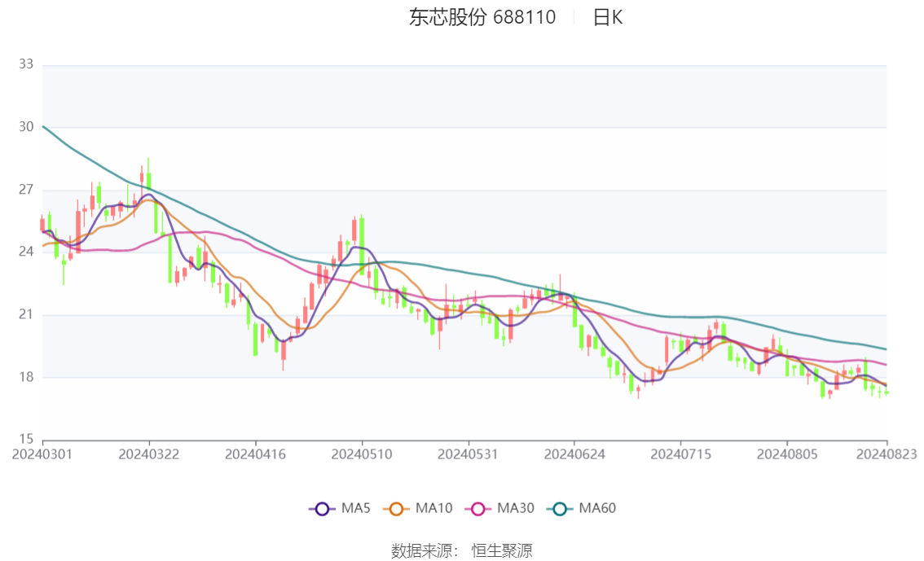
Task: Click the 日K label in title
Action: point(608,17)
